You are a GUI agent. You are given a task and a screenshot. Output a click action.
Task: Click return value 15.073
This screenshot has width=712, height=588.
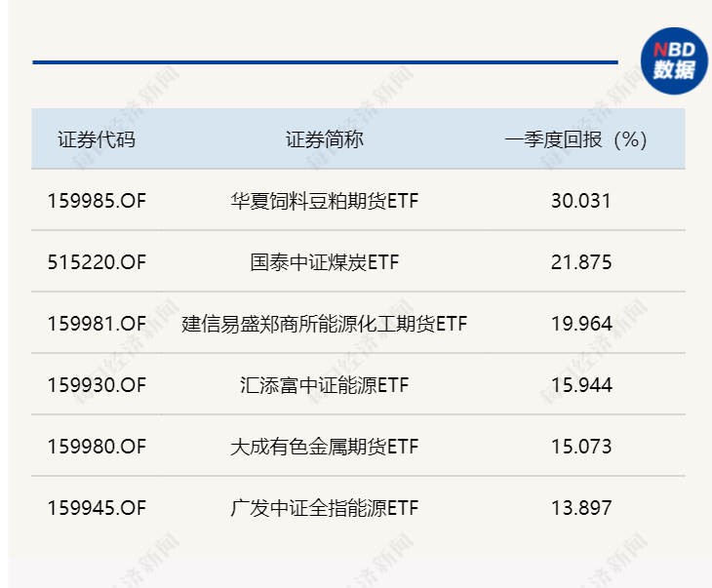point(581,447)
